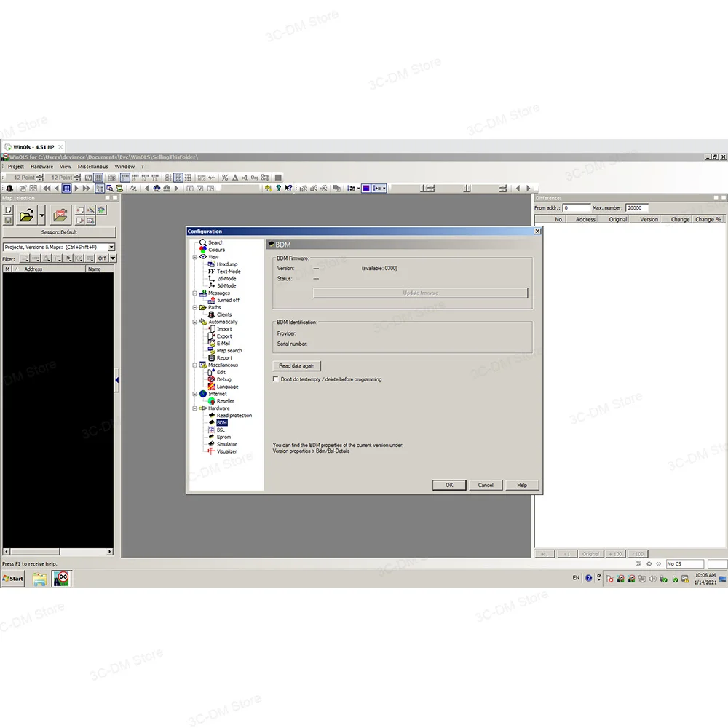Open the file explorer taskbar icon

(x=39, y=579)
